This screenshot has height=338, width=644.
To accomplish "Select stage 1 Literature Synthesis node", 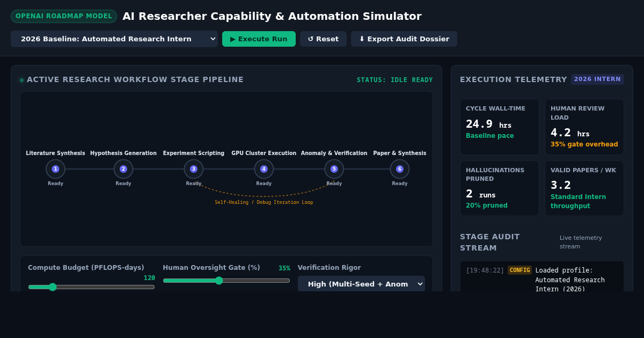I will coord(55,169).
